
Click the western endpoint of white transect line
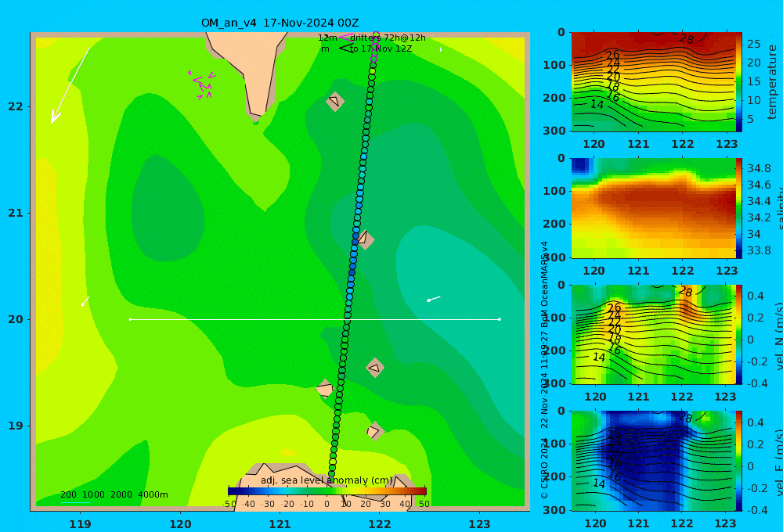[131, 319]
